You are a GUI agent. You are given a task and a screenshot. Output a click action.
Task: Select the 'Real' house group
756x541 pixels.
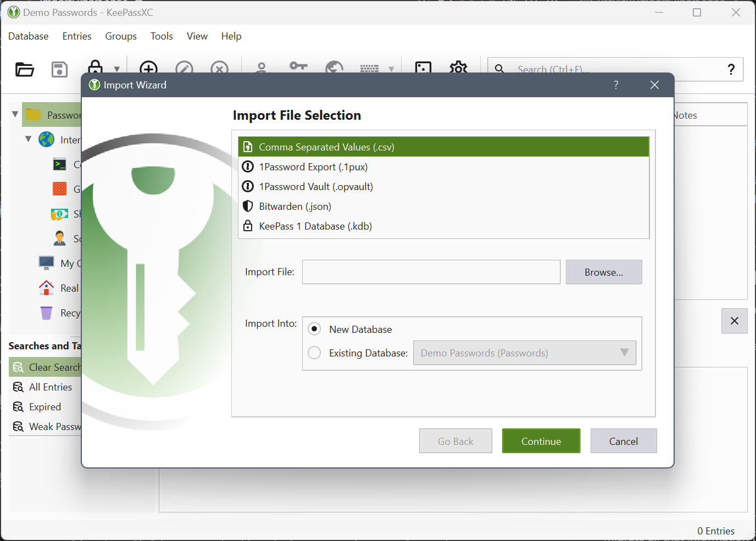(x=59, y=288)
